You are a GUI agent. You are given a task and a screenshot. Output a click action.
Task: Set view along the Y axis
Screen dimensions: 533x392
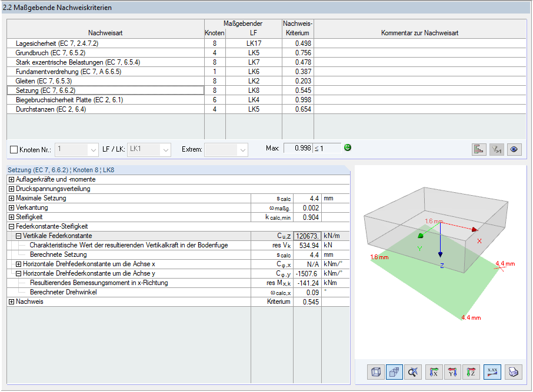pos(452,372)
